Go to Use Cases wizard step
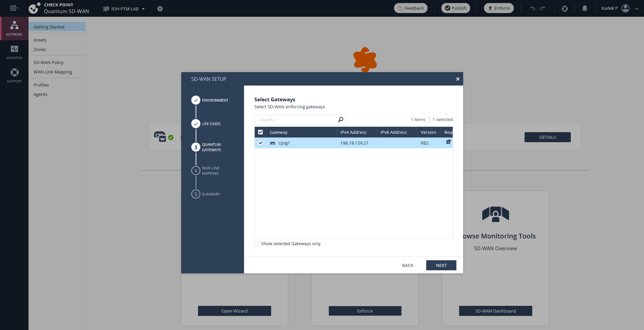Viewport: 644px width, 330px height. pyautogui.click(x=206, y=124)
